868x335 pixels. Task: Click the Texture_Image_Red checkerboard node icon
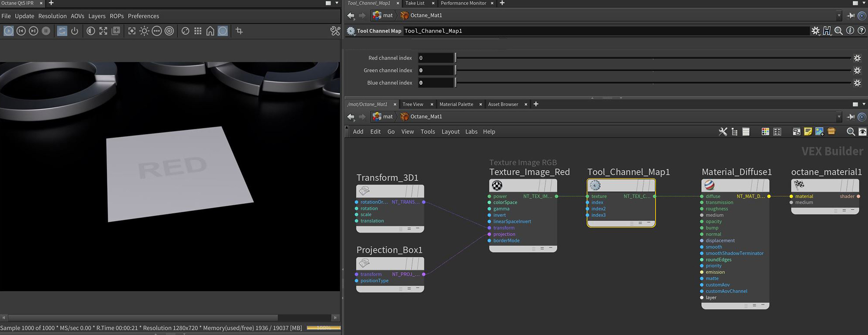pyautogui.click(x=497, y=186)
